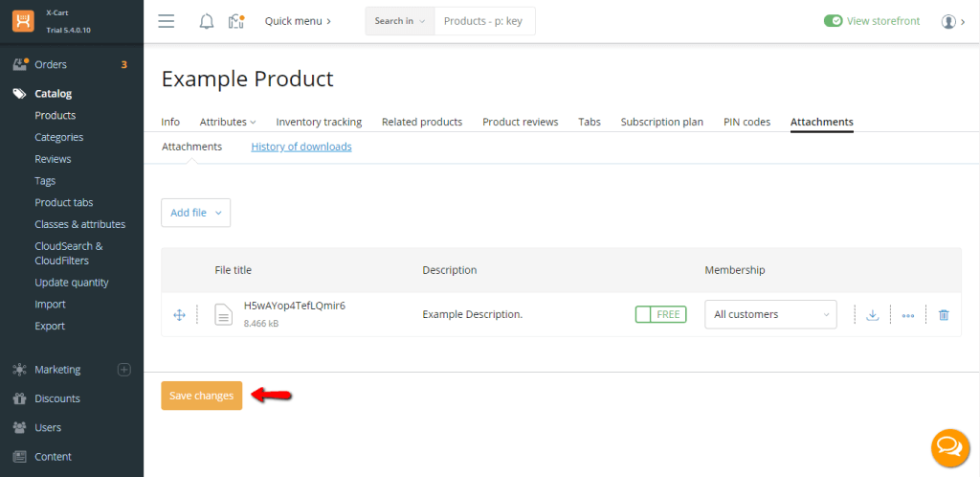The image size is (980, 477).
Task: Switch to the Related products tab
Action: (422, 122)
